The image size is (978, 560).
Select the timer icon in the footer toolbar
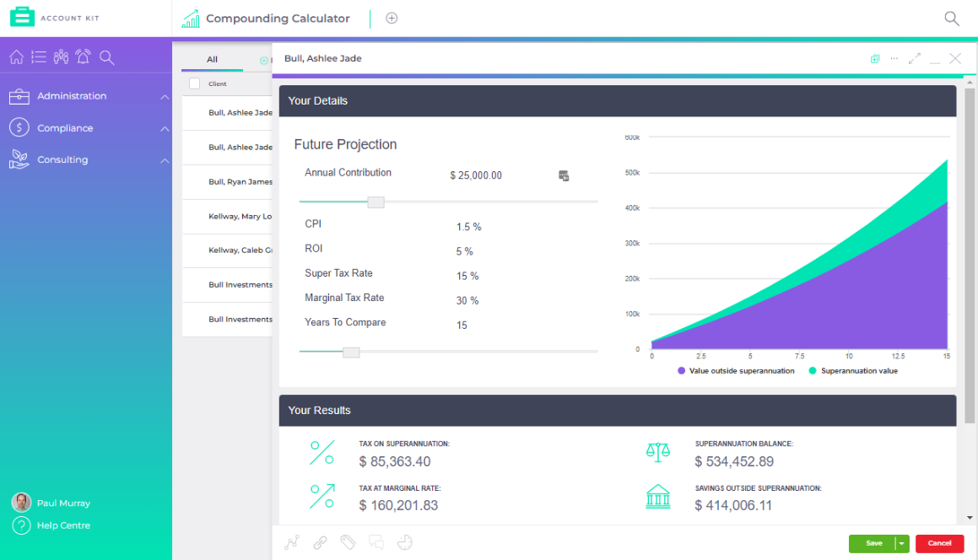(405, 542)
